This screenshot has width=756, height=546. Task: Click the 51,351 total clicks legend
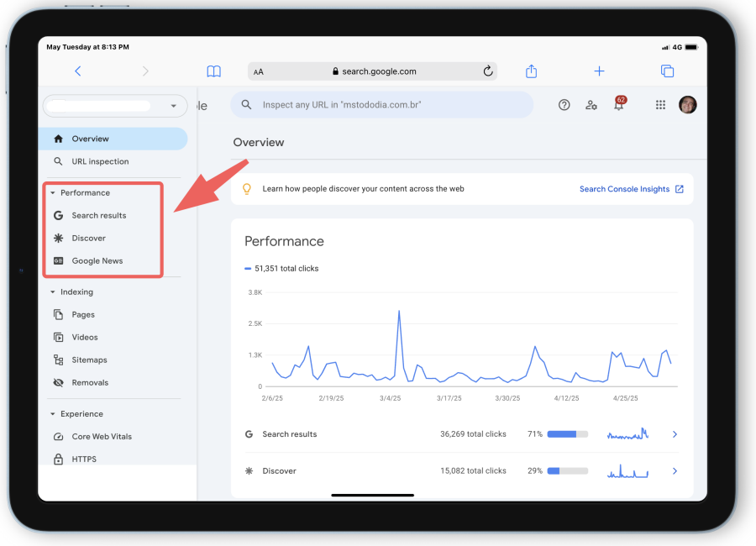point(281,269)
